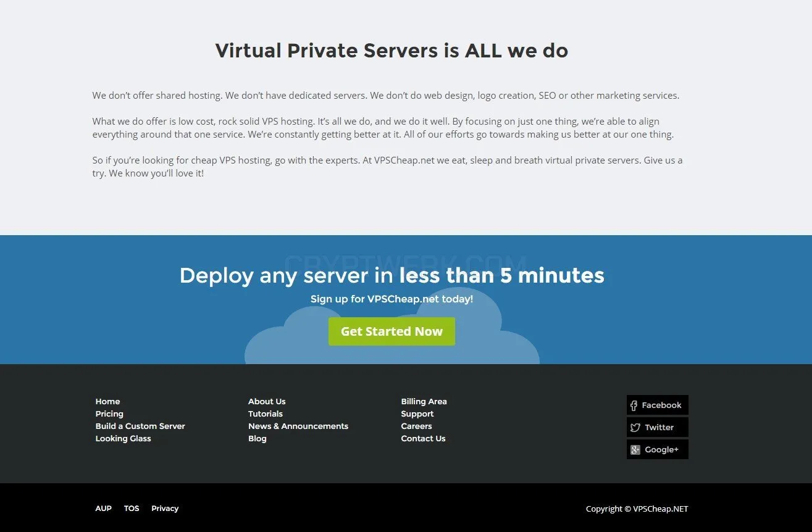Click paragraph starting 'So if you're looking'
The height and width of the screenshot is (532, 812).
387,167
